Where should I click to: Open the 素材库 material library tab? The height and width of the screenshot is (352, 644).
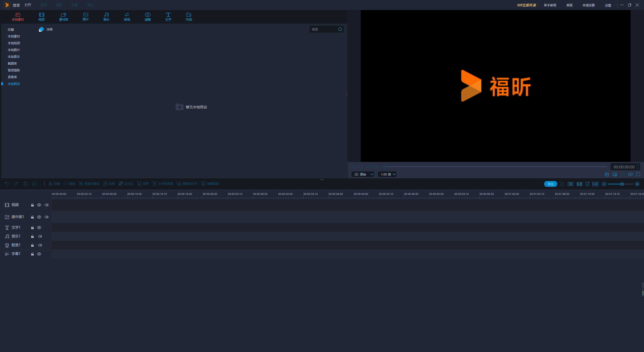[64, 17]
